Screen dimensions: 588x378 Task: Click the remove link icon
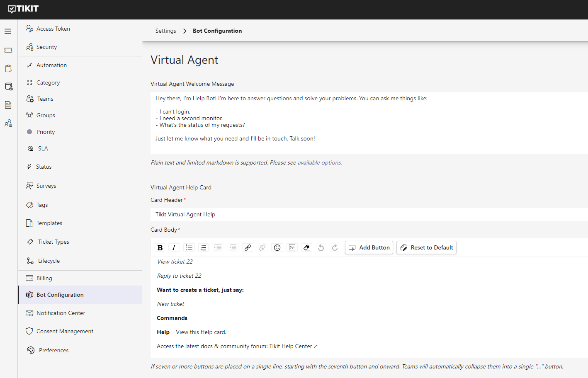(x=262, y=247)
